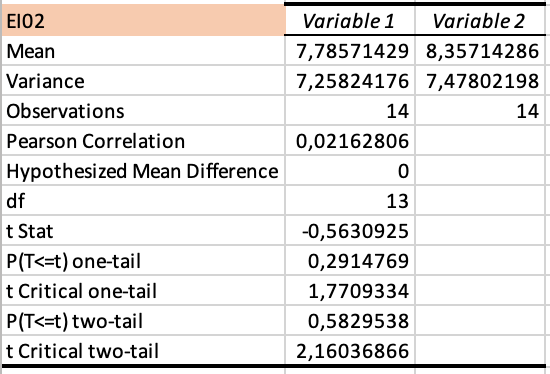Image resolution: width=550 pixels, height=374 pixels.
Task: Select the EI02 header cell
Action: 143,20
